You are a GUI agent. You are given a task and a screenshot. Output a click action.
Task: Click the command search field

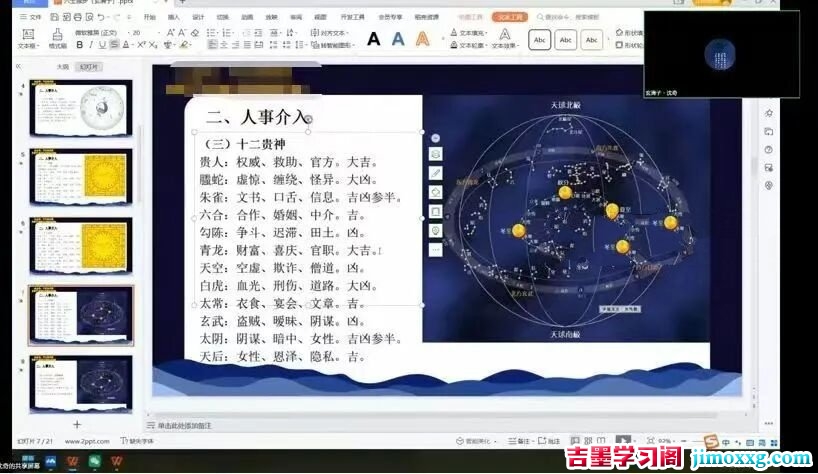click(x=569, y=17)
